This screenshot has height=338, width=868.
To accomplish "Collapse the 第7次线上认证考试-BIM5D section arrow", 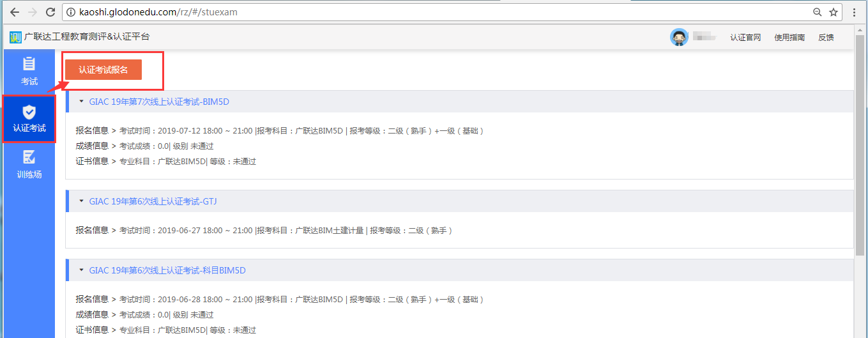I will (x=81, y=102).
